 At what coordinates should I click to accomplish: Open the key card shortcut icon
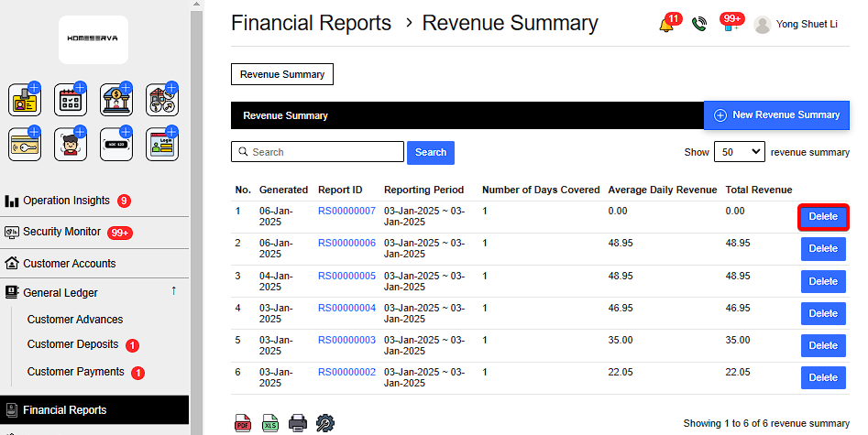(24, 145)
